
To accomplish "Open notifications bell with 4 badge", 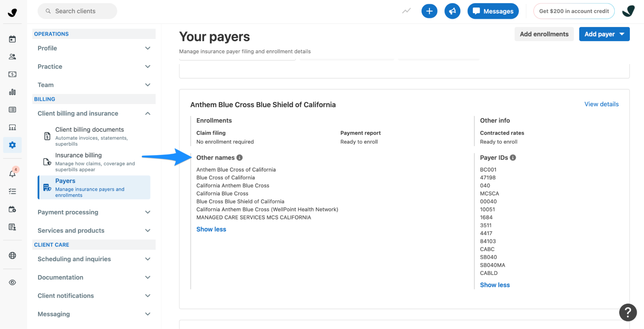I will 12,174.
